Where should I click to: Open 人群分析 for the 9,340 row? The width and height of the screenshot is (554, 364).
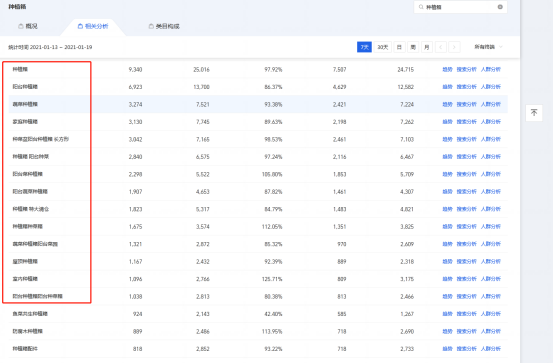491,70
